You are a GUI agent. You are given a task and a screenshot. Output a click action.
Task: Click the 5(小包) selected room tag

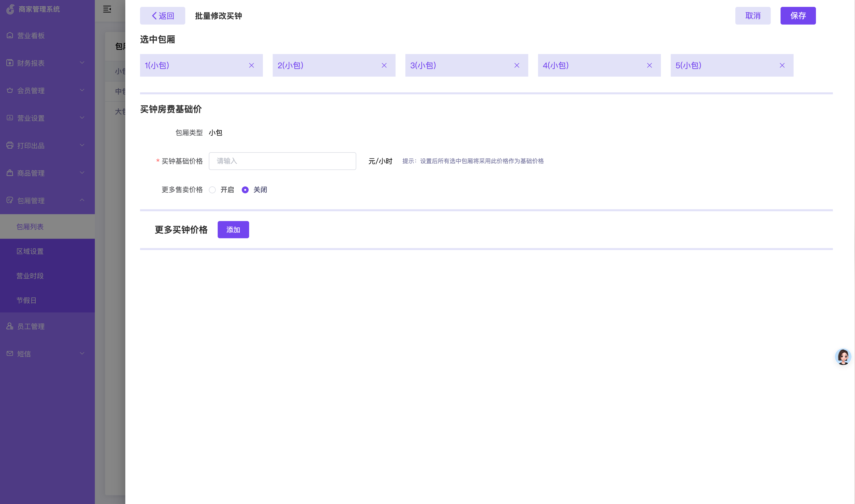click(x=732, y=65)
